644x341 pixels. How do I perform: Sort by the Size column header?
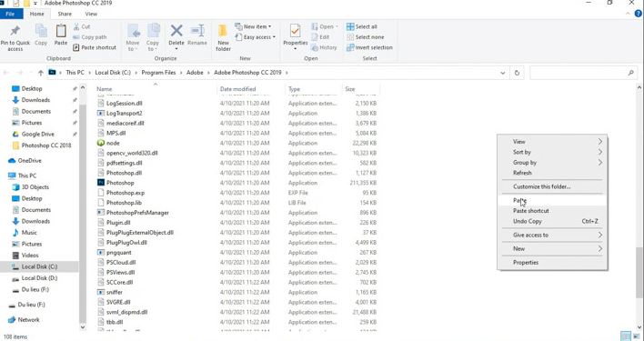coord(350,89)
